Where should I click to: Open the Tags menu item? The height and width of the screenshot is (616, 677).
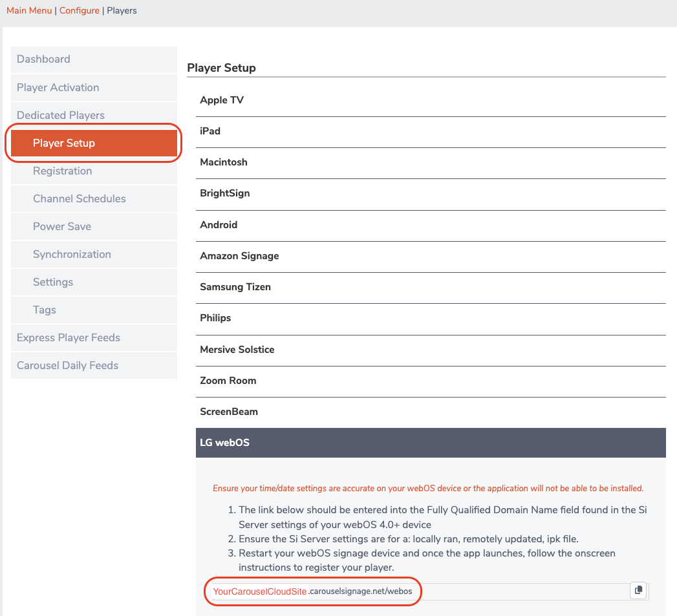point(94,310)
